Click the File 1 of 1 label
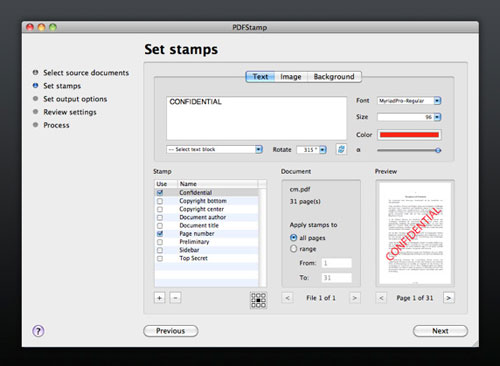This screenshot has height=366, width=500. pos(321,298)
